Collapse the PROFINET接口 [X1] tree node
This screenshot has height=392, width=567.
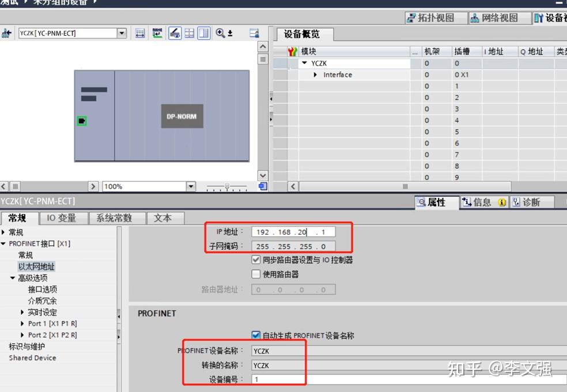tap(3, 243)
